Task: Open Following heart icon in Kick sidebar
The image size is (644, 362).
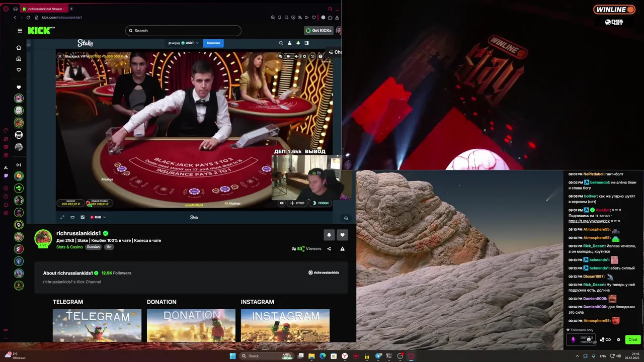Action: pyautogui.click(x=19, y=70)
